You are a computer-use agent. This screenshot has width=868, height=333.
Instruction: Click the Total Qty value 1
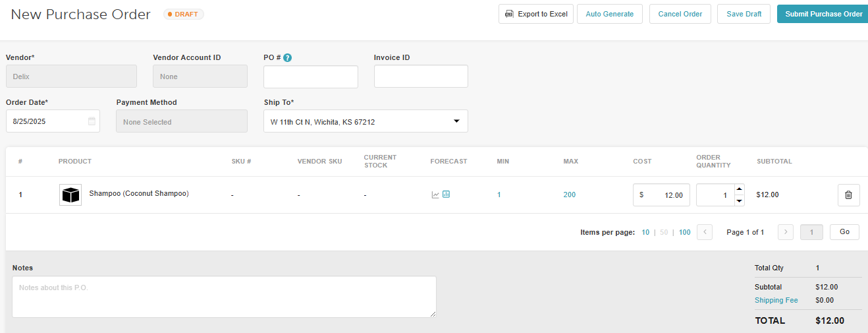818,268
